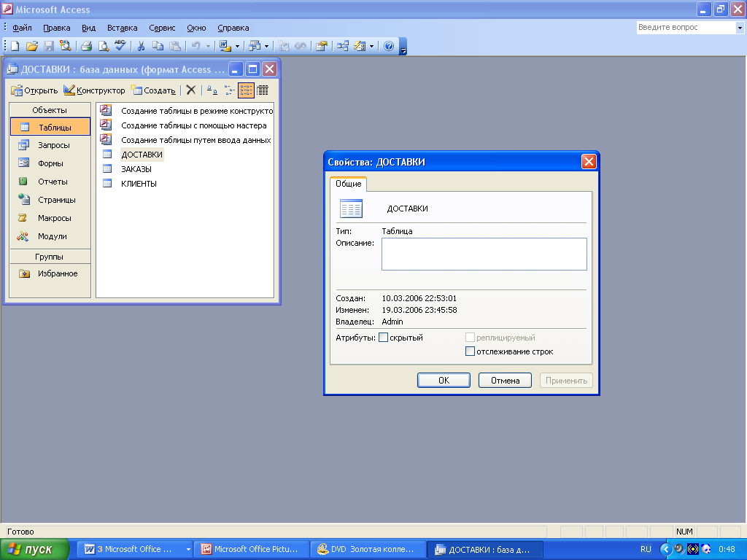
Task: Click the Print icon in toolbar
Action: pos(86,46)
